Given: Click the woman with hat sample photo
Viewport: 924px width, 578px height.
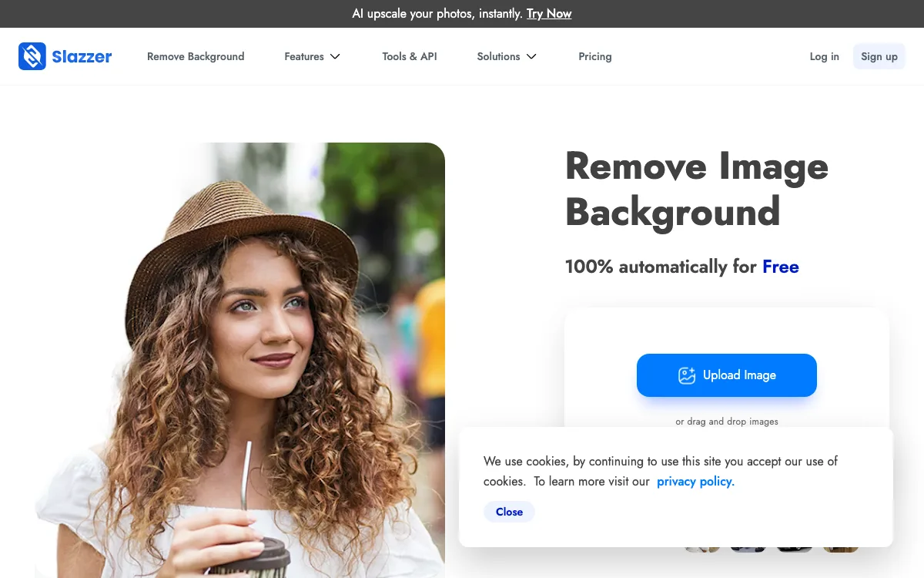Looking at the screenshot, I should coord(240,360).
